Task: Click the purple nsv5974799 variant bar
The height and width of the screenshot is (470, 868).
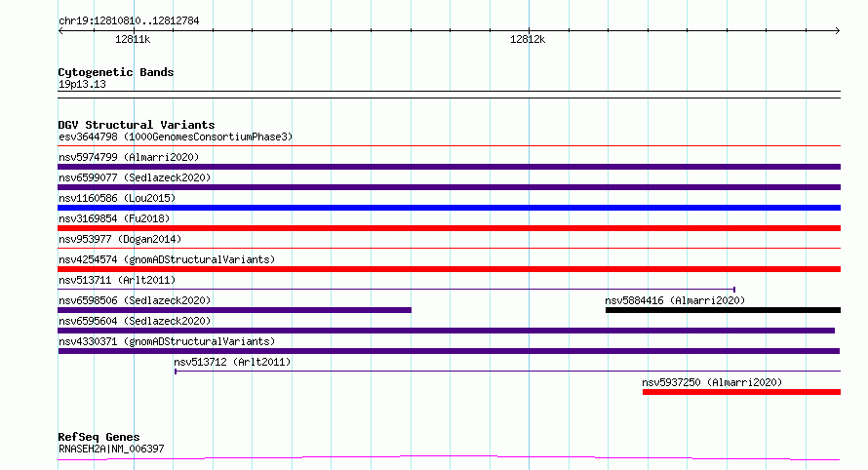Action: click(449, 167)
